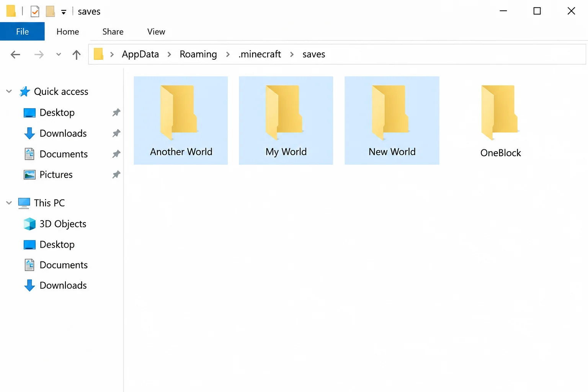Select This PC in the navigation pane
This screenshot has width=588, height=392.
click(x=42, y=203)
